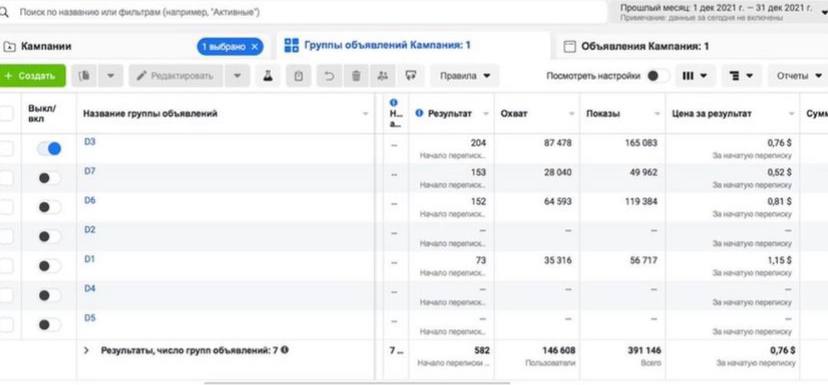Image resolution: width=828 pixels, height=385 pixels.
Task: Expand the Результаты summary row chevron
Action: pos(87,350)
